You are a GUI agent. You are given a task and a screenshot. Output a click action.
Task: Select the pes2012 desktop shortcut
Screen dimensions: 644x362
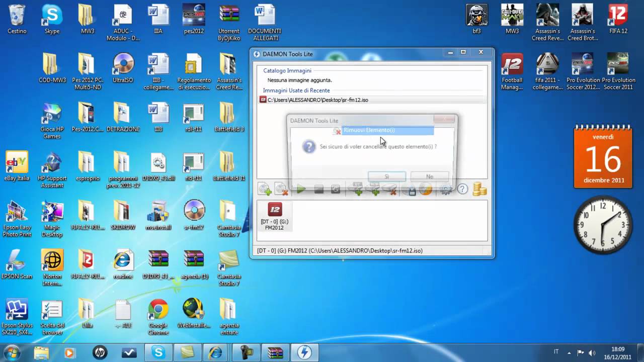[194, 20]
